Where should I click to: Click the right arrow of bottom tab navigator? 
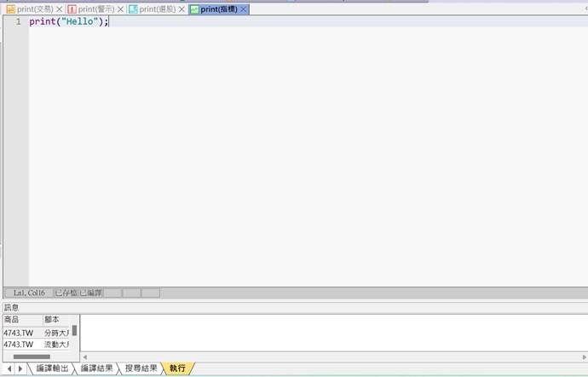[20, 368]
